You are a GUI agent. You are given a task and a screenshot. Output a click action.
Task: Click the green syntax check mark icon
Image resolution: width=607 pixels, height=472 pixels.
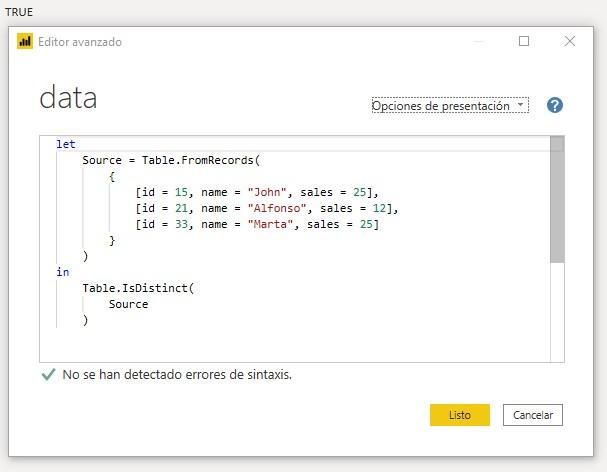click(48, 374)
